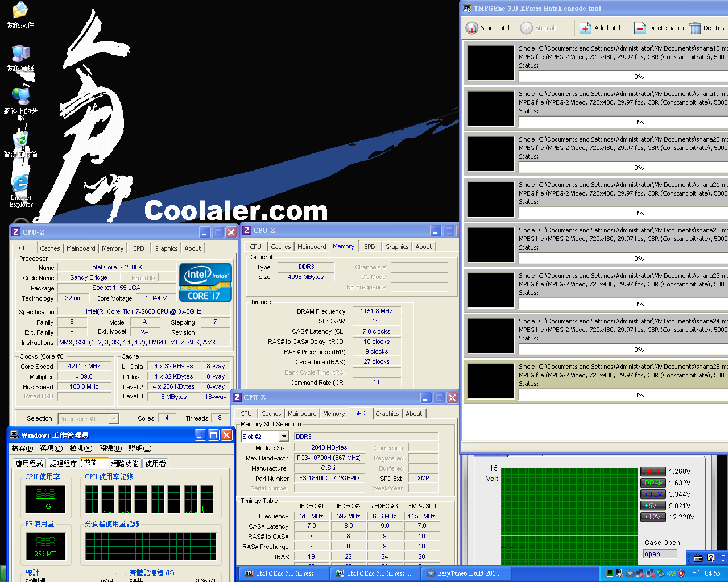Viewport: 728px width, 582px height.
Task: Open the 檔案(F) menu in Task Manager
Action: [x=22, y=448]
